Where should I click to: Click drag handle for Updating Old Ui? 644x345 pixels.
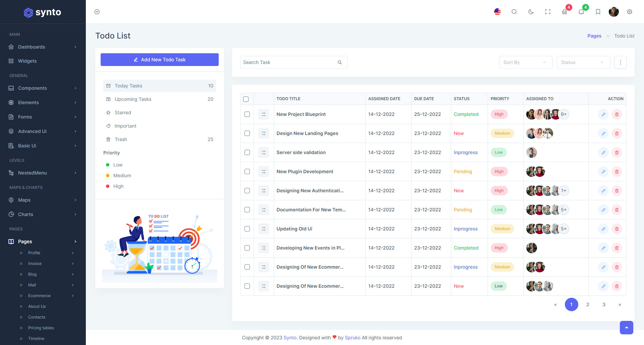tap(264, 229)
